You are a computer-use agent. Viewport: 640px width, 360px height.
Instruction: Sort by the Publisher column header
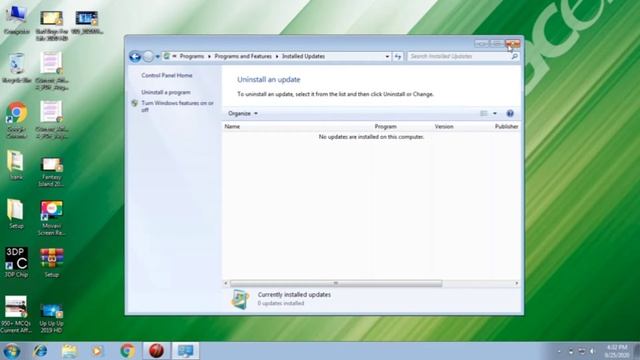[x=507, y=127]
